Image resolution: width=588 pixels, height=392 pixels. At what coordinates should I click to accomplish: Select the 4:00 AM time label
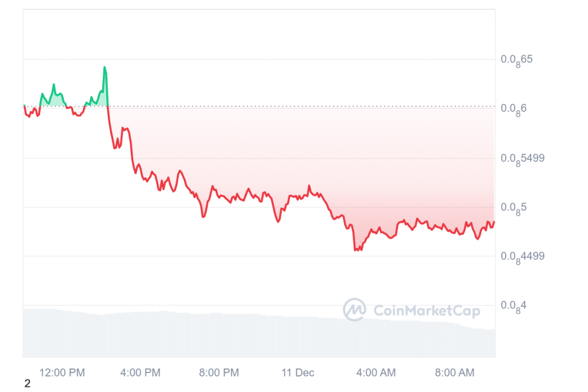coord(376,372)
